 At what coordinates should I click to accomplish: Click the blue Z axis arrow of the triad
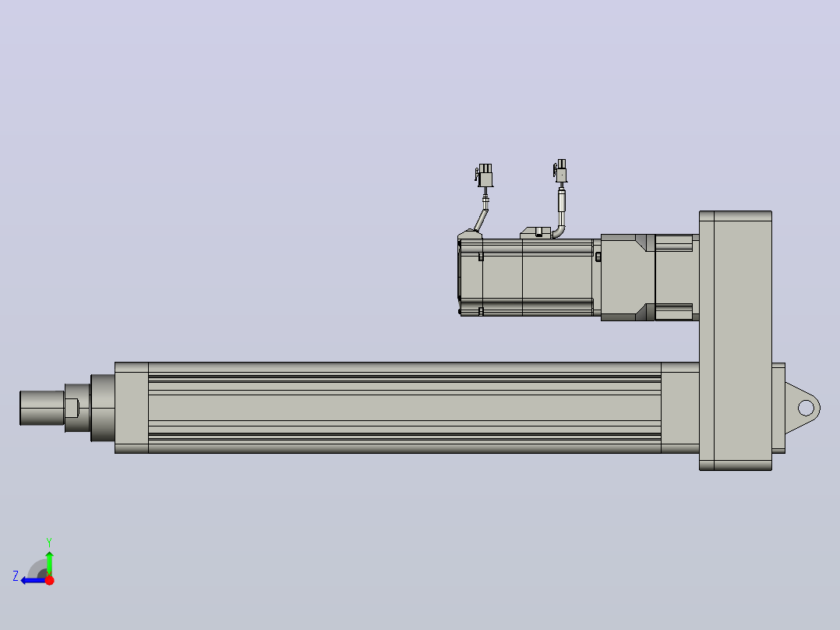[x=32, y=581]
